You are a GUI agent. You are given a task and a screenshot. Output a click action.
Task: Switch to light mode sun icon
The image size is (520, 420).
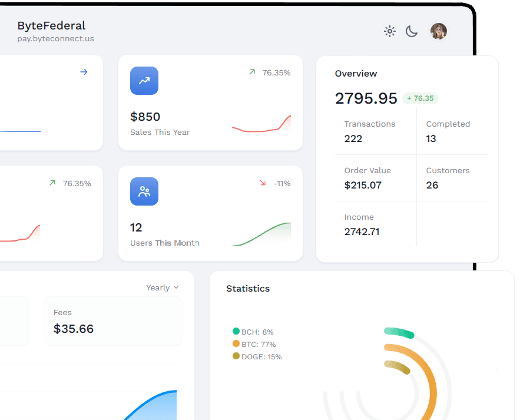coord(390,32)
